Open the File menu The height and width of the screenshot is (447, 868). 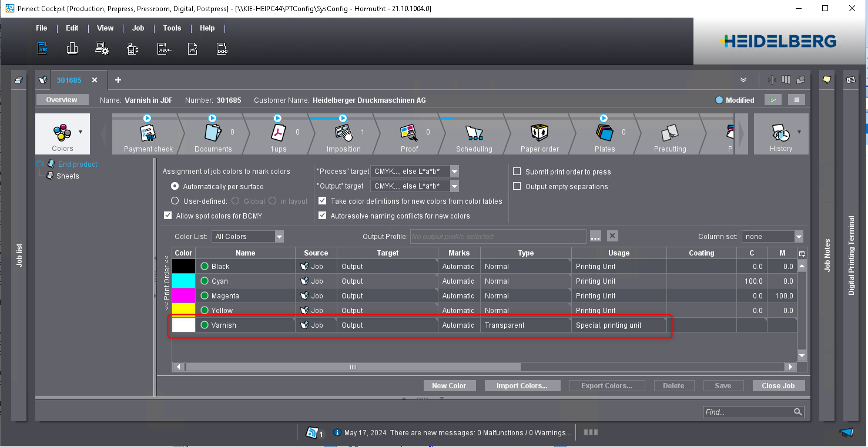coord(41,28)
